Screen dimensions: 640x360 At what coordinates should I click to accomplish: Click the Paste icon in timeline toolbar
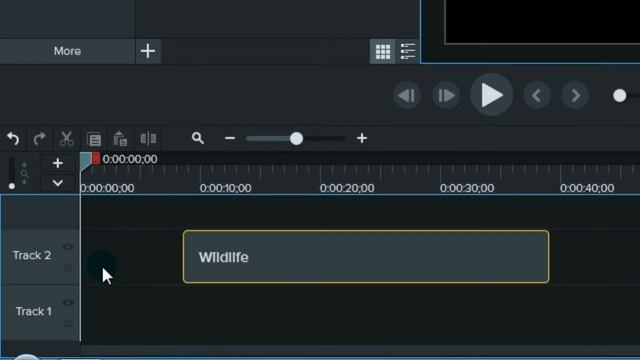(120, 139)
